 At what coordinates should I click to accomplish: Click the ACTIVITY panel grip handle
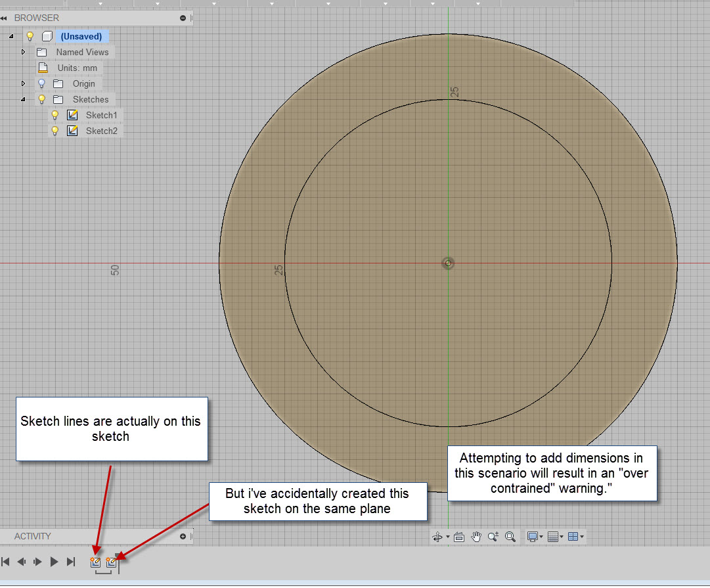[x=191, y=537]
